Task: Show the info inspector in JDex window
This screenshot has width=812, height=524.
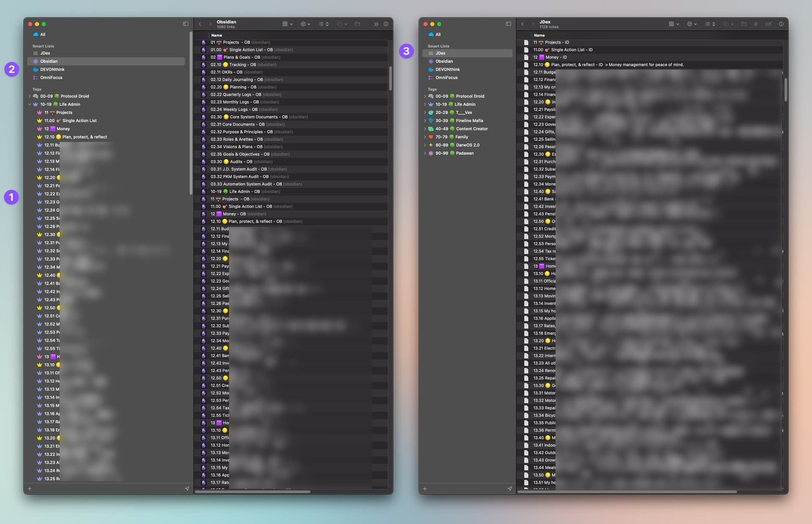Action: [x=781, y=24]
